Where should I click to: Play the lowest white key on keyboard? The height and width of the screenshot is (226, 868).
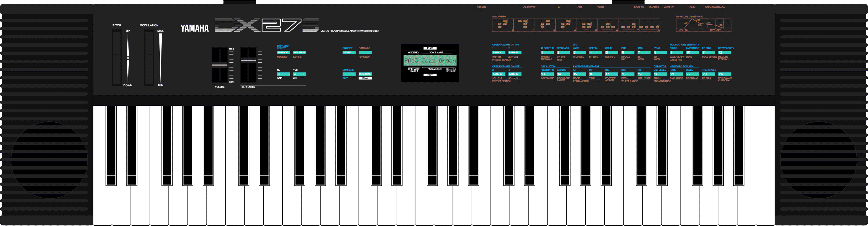click(x=102, y=206)
